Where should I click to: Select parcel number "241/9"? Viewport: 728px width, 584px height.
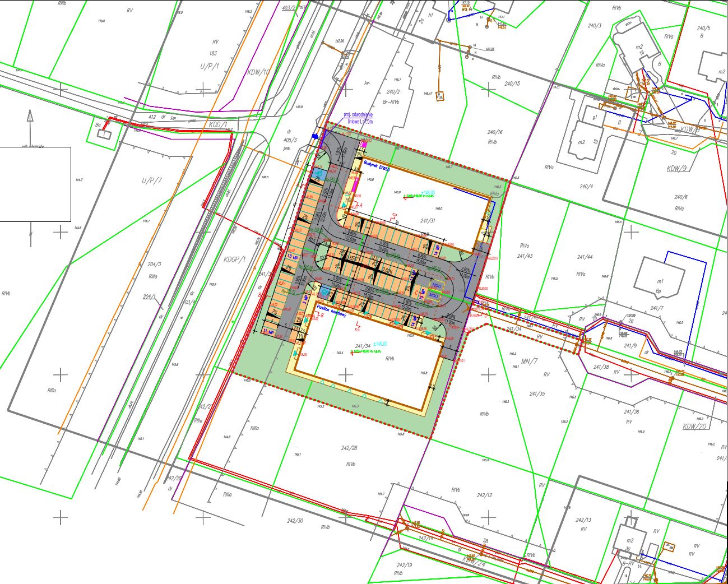(630, 345)
